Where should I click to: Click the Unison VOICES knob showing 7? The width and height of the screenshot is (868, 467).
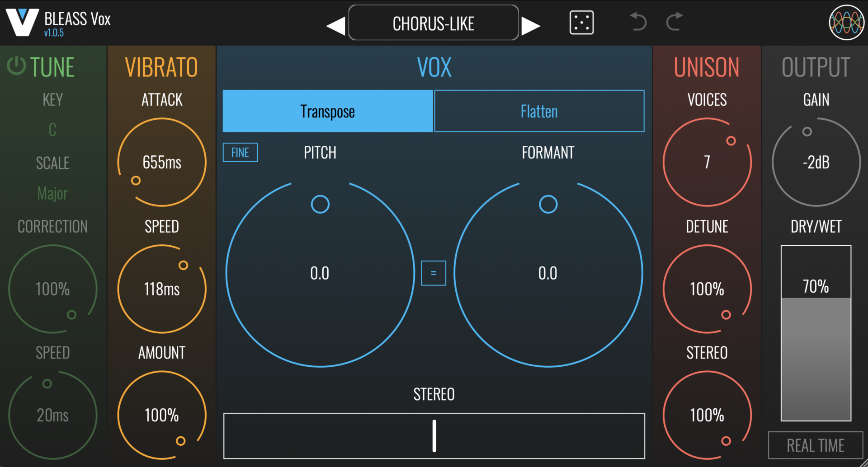(x=707, y=162)
